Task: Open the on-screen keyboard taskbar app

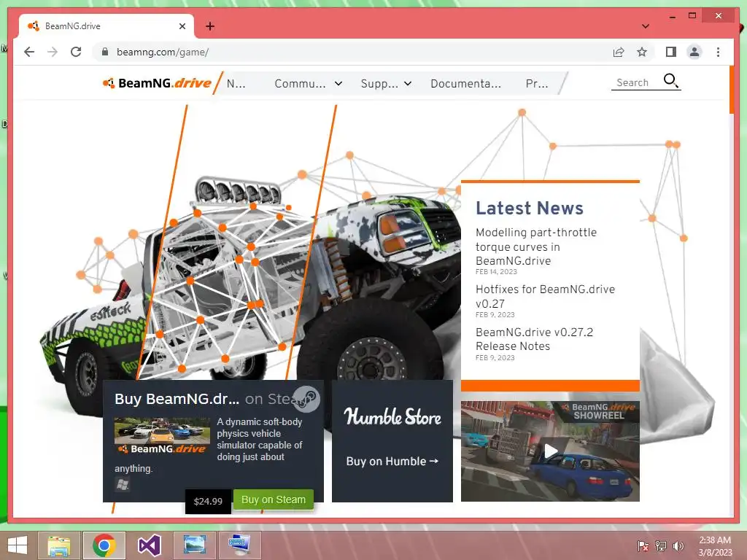Action: 239,545
